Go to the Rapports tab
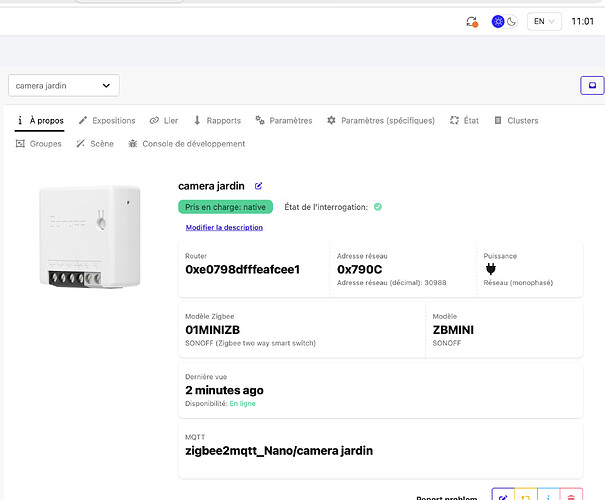Screen dimensions: 605x500 (x=217, y=121)
